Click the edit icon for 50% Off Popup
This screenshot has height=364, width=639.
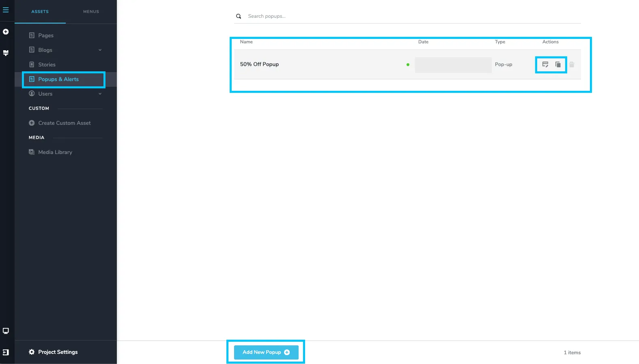tap(545, 64)
